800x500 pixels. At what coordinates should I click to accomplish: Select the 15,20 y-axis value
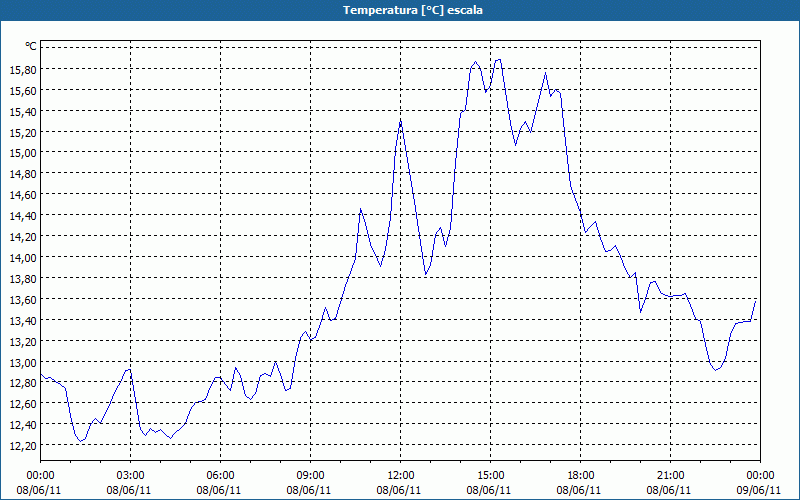coord(23,132)
